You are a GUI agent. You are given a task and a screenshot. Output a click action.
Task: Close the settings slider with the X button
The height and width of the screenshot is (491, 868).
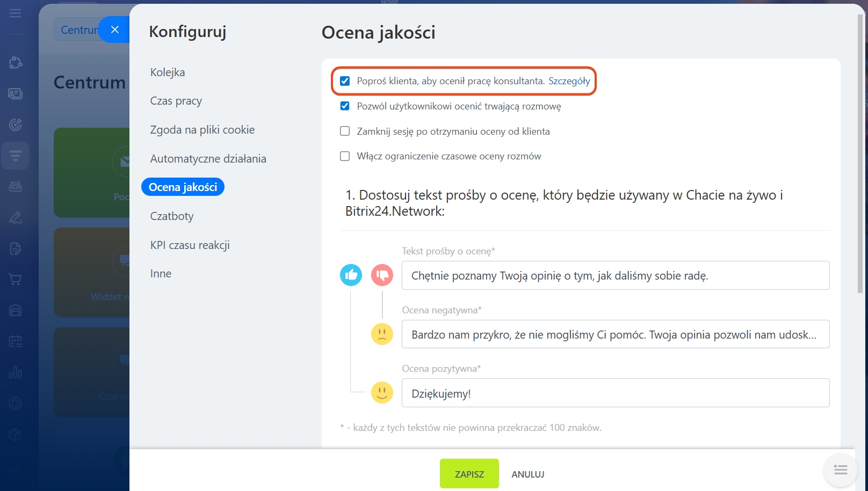click(114, 30)
